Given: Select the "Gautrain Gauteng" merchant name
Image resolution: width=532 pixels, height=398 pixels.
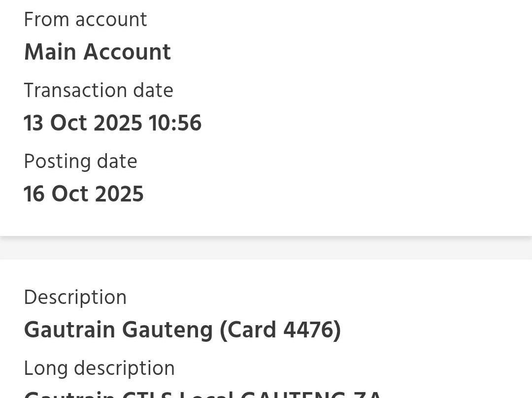Looking at the screenshot, I should tap(118, 330).
